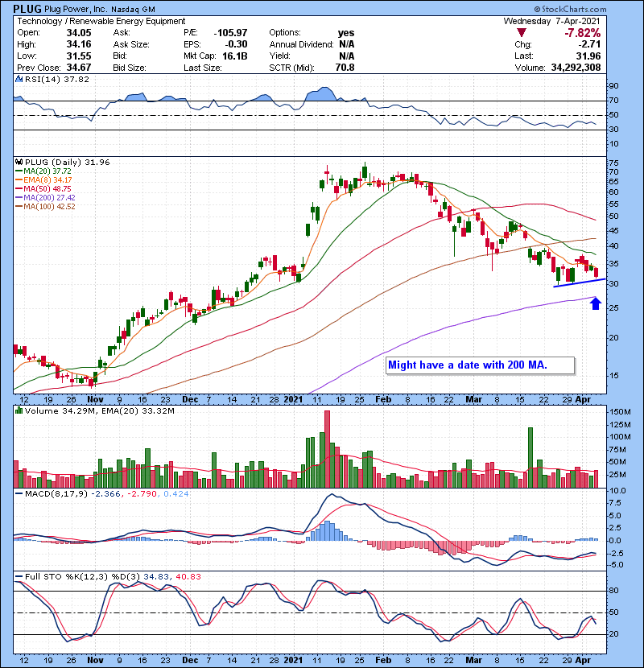
Task: Click the Mar label on the bottom date axis
Action: [473, 660]
